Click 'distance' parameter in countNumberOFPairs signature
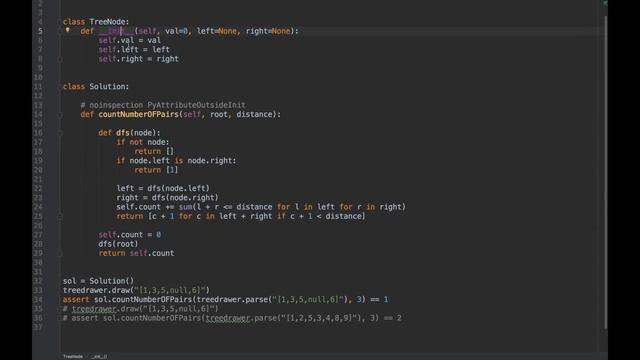Viewport: 640px width, 360px height. tap(254, 114)
